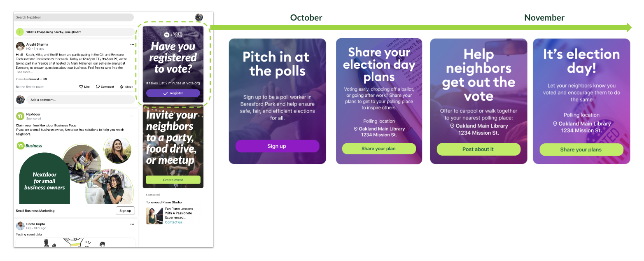This screenshot has height=261, width=644.
Task: Focus the Search Nextdoor field
Action: tap(74, 17)
